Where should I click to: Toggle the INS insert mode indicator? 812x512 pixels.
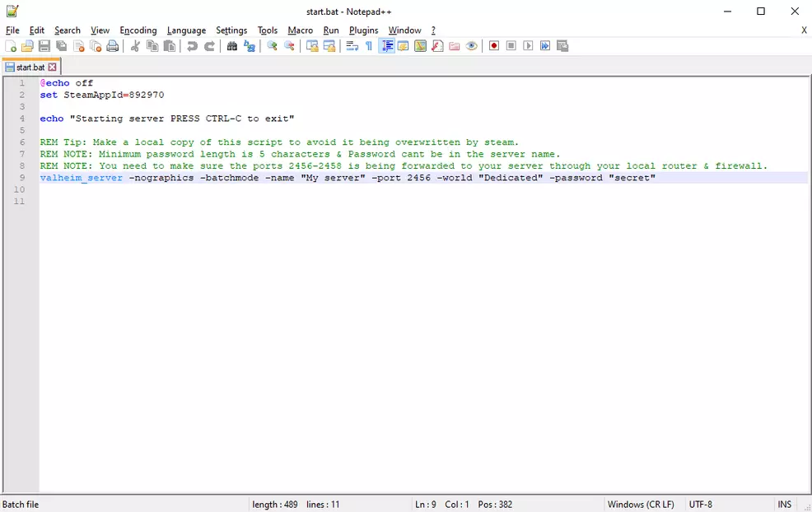tap(785, 505)
